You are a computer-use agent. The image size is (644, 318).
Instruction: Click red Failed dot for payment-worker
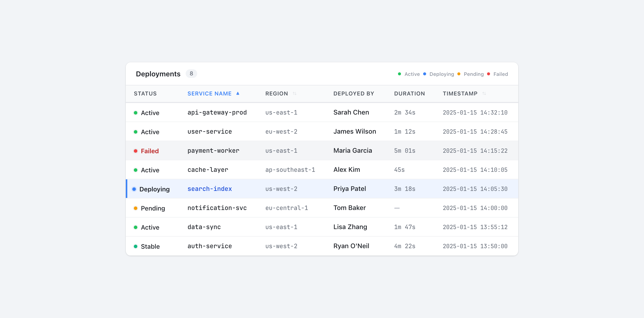click(136, 151)
